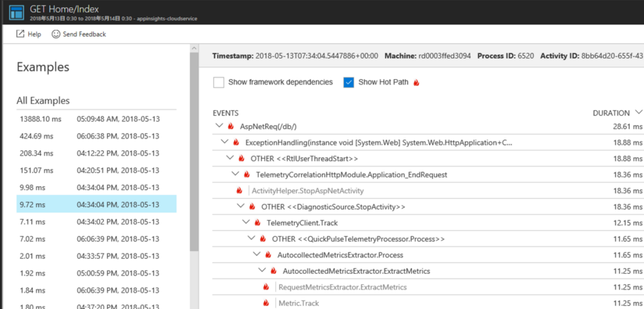Screen dimensions: 644x309
Task: Collapse the TelemetryCorrelationHttpModule.Application_EndRequest node
Action: pos(235,175)
